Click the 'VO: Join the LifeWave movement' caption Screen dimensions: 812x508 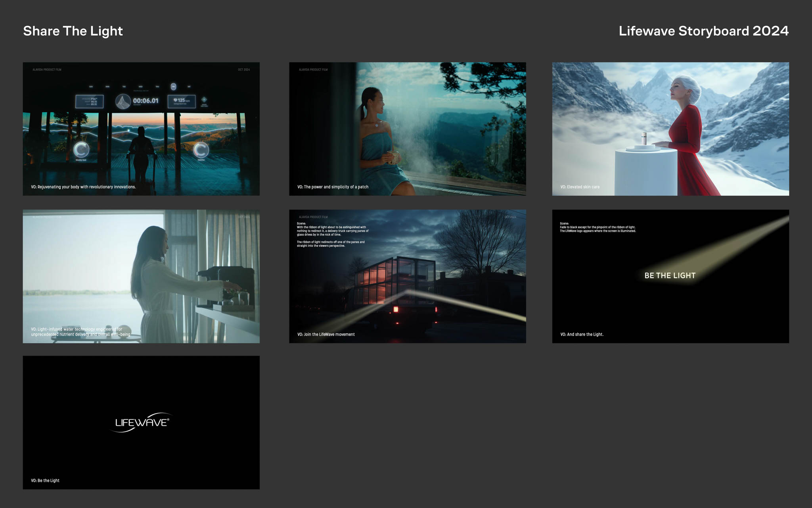(x=326, y=334)
